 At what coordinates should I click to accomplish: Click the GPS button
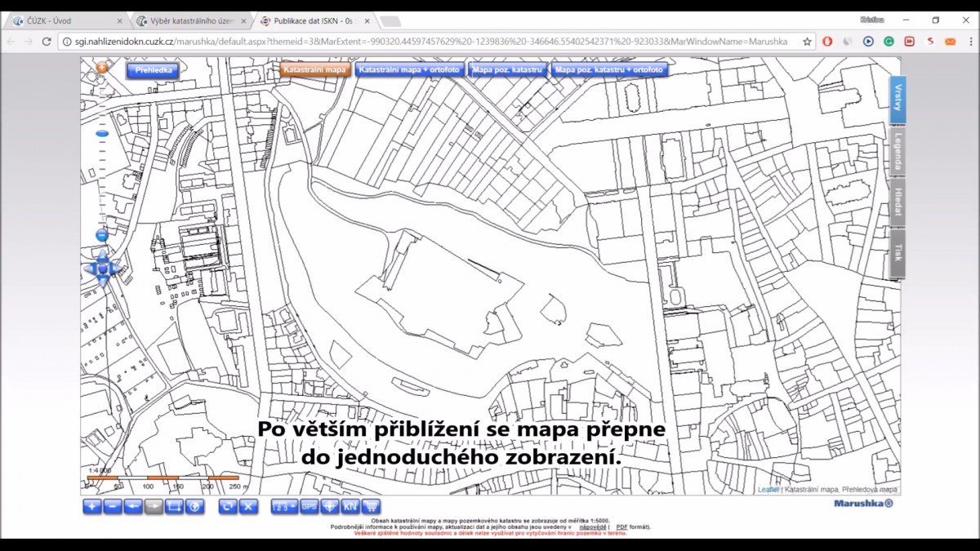(x=309, y=506)
